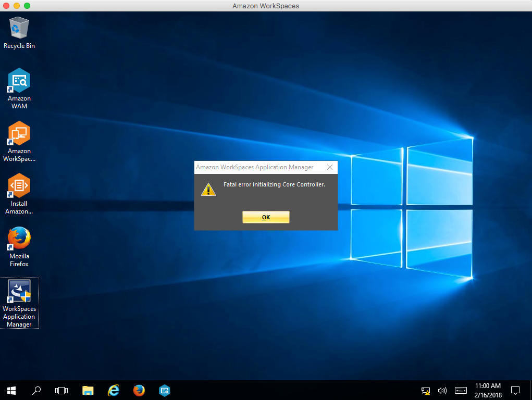Viewport: 532px width, 400px height.
Task: Close the Application Manager error dialog
Action: [330, 167]
